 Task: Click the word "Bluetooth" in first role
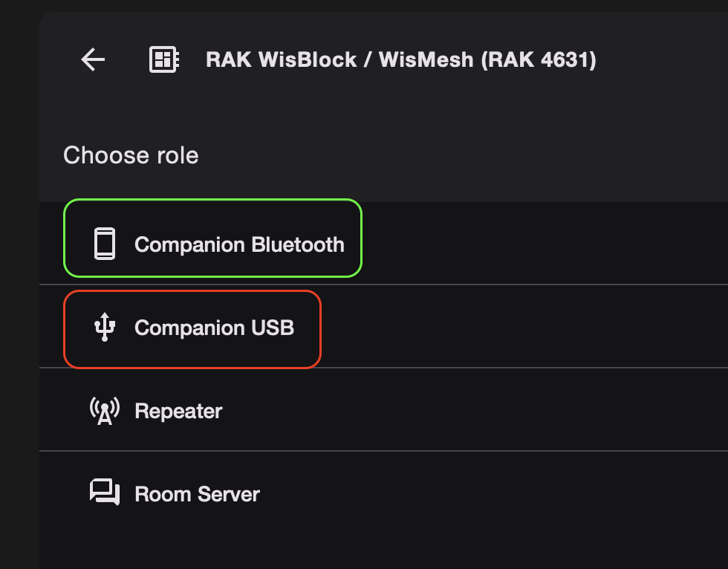coord(298,244)
